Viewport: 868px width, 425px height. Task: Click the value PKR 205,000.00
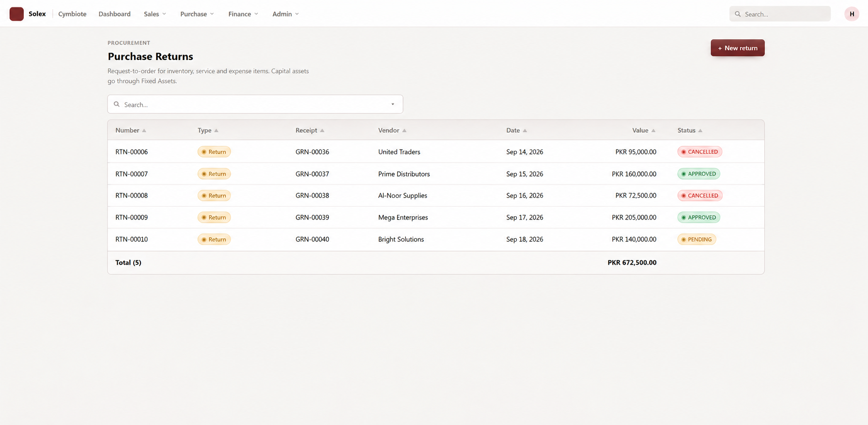pos(634,217)
